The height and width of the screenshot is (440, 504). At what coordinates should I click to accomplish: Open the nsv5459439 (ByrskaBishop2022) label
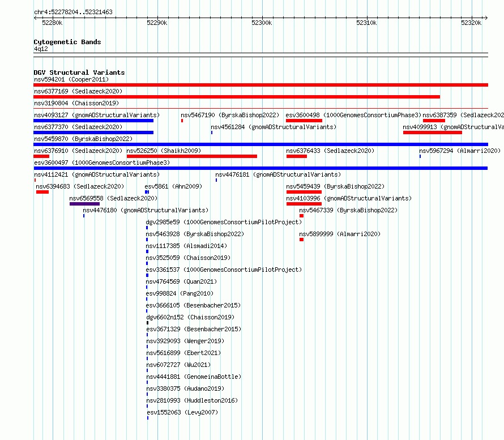coord(335,186)
